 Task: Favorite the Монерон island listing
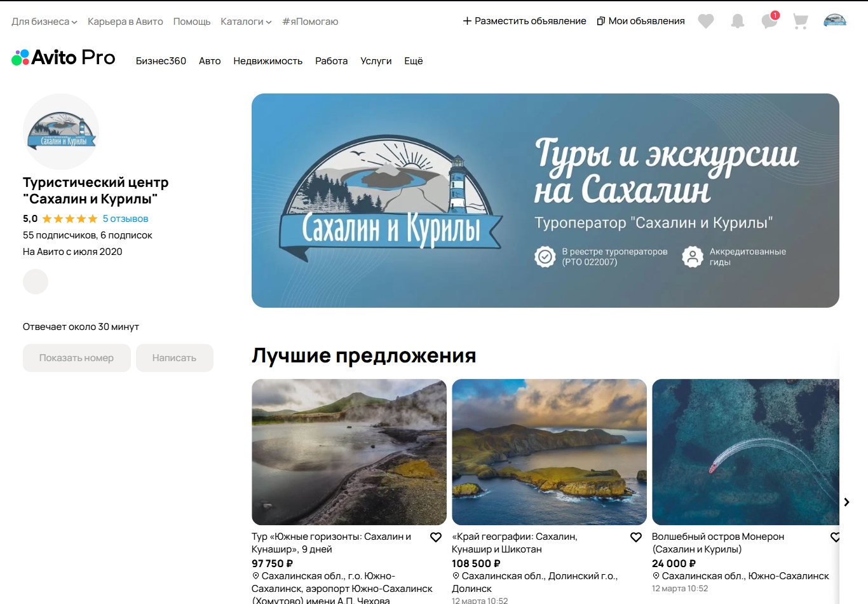pyautogui.click(x=835, y=537)
